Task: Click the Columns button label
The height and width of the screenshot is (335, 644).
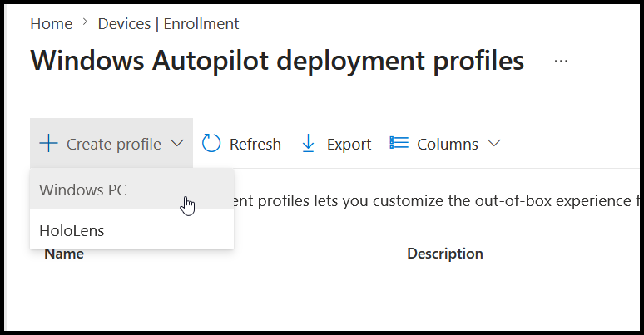Action: coord(448,144)
